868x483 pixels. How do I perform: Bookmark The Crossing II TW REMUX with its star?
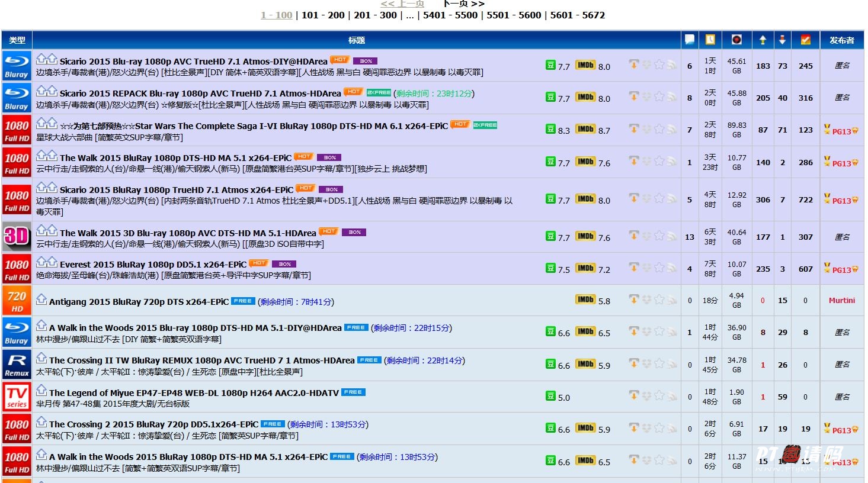659,363
